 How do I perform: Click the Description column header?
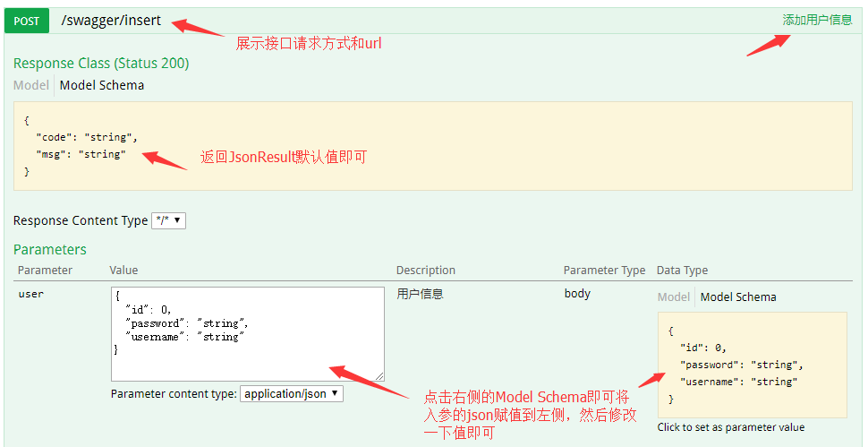(x=426, y=271)
